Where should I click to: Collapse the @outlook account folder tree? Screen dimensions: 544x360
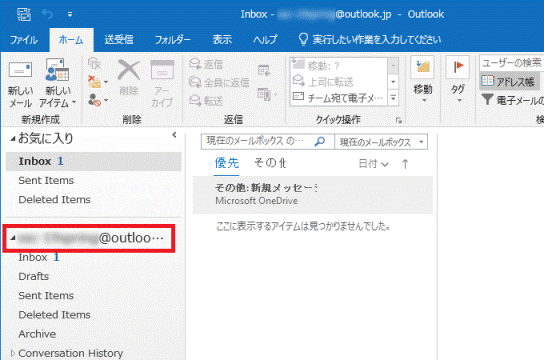(x=12, y=238)
